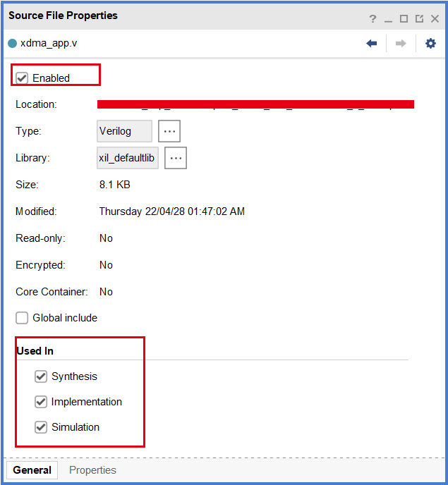
Task: Click the xil_defaultlib library field
Action: coord(128,158)
